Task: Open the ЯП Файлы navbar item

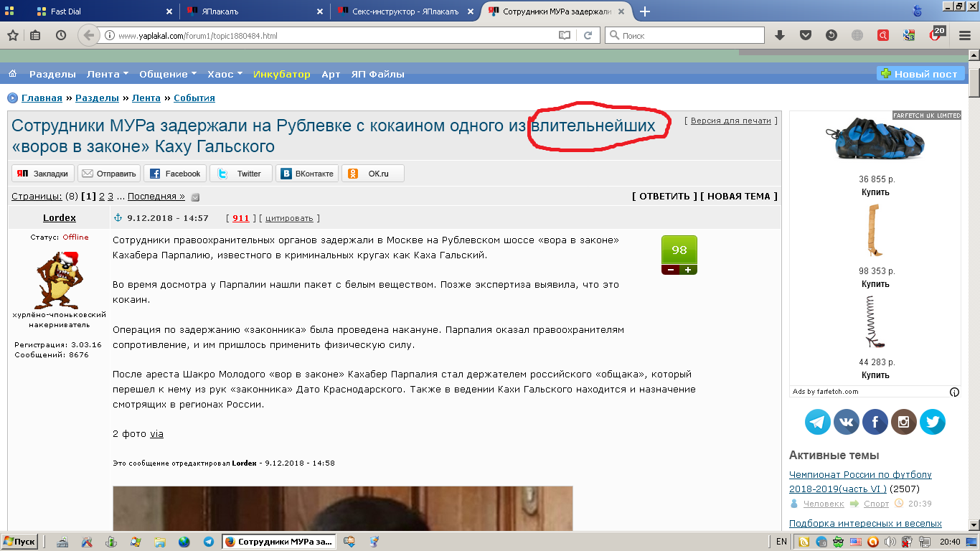Action: [x=378, y=74]
